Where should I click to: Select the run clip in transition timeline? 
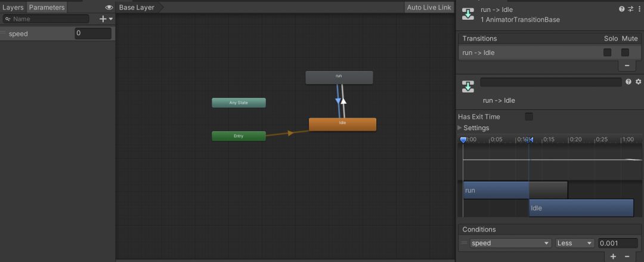tap(515, 190)
